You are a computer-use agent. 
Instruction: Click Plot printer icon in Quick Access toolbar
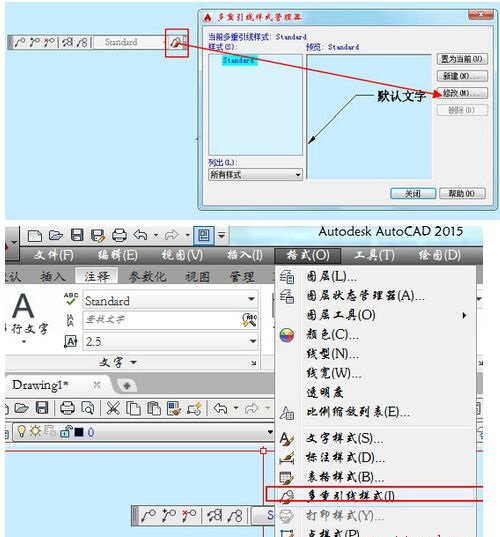pyautogui.click(x=119, y=236)
